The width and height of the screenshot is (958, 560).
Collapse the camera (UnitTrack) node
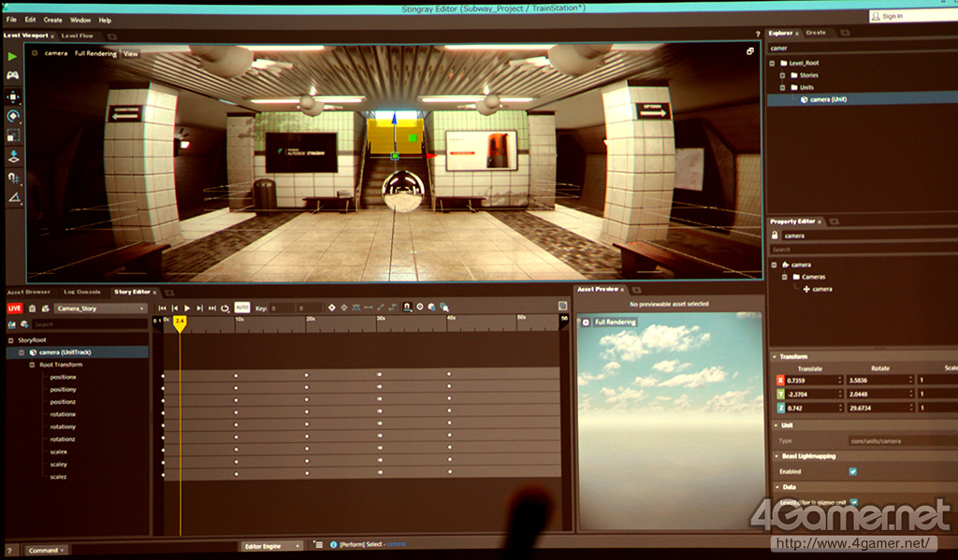tap(22, 352)
